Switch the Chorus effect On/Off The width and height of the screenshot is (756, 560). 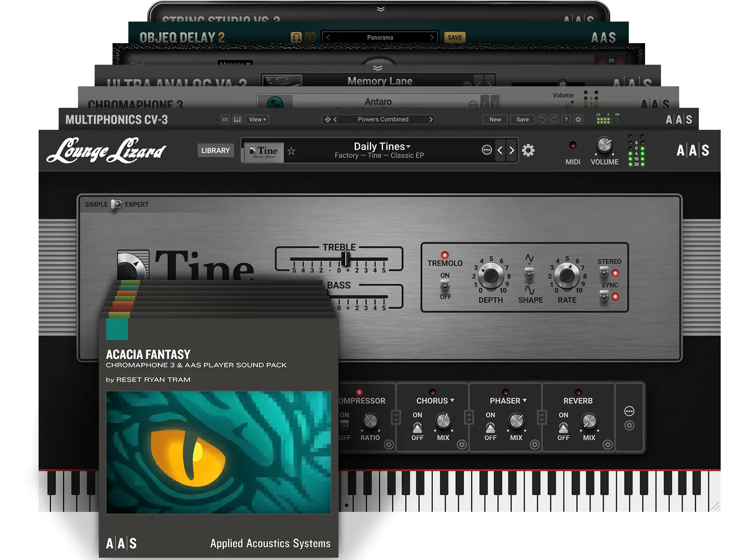coord(417,428)
